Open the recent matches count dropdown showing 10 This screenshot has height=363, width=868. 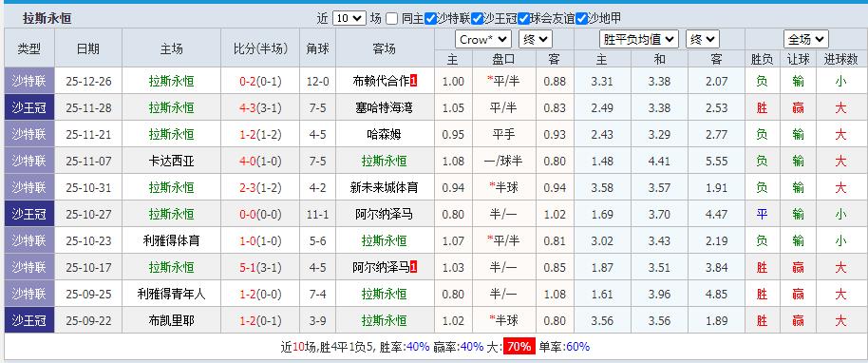tap(349, 18)
